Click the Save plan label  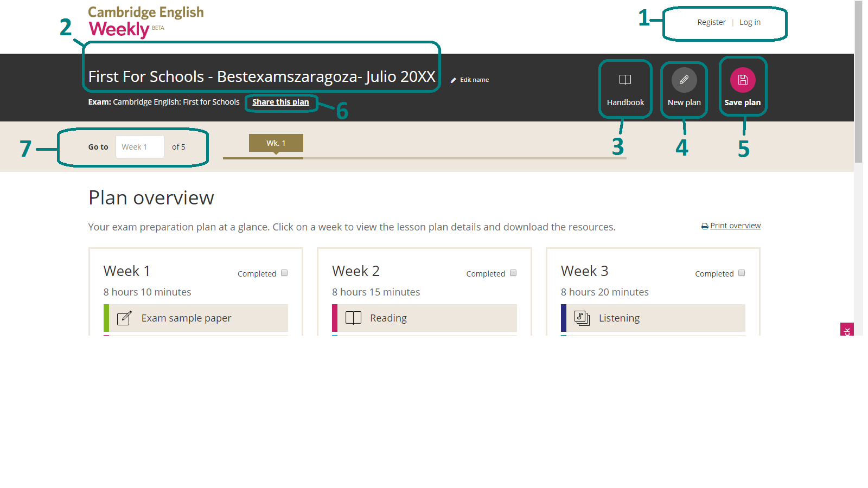coord(743,102)
